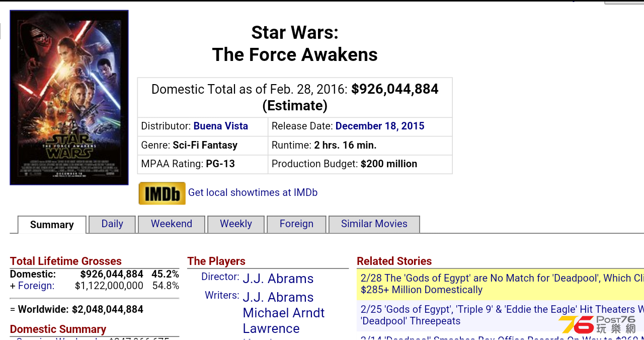Switch to the Foreign tab
This screenshot has height=340, width=644.
(x=296, y=224)
